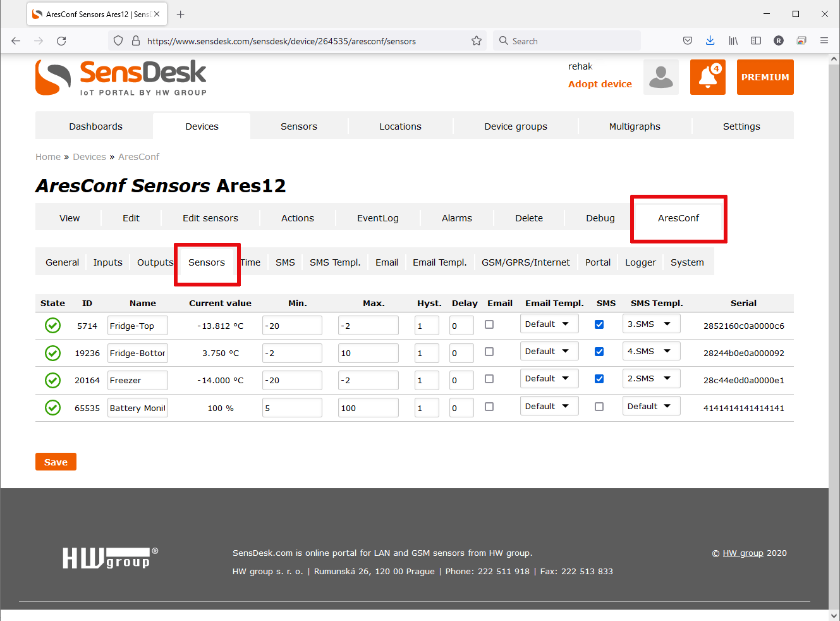Open the Downloads arrow icon
Screen dimensions: 840x621
[710, 40]
